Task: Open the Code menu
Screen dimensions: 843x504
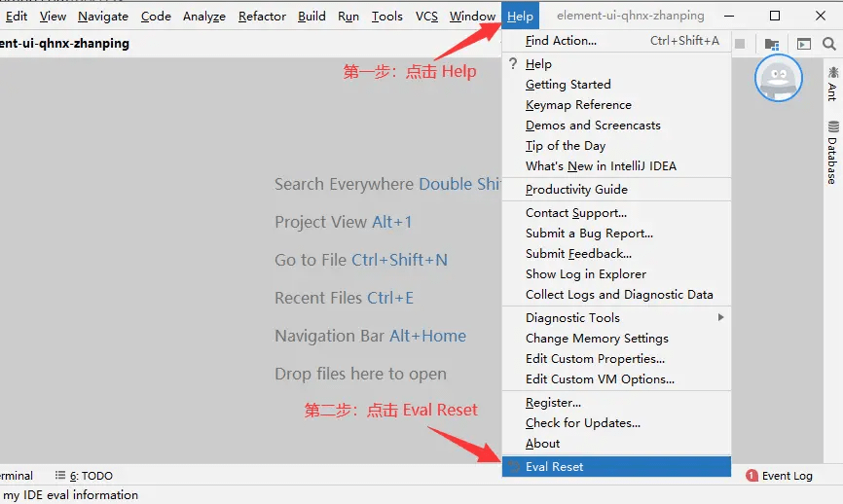Action: 156,17
